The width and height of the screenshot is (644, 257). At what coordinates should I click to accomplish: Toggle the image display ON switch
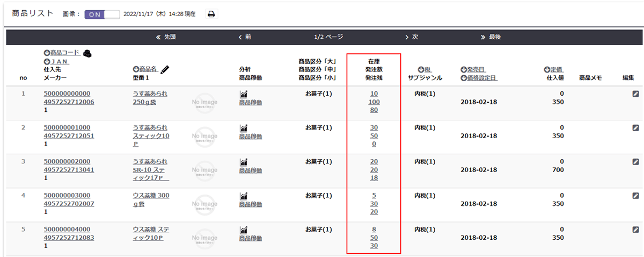point(102,14)
